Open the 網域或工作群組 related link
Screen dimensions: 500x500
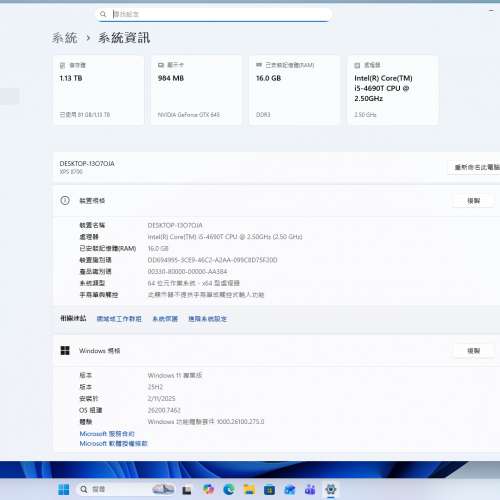click(119, 319)
